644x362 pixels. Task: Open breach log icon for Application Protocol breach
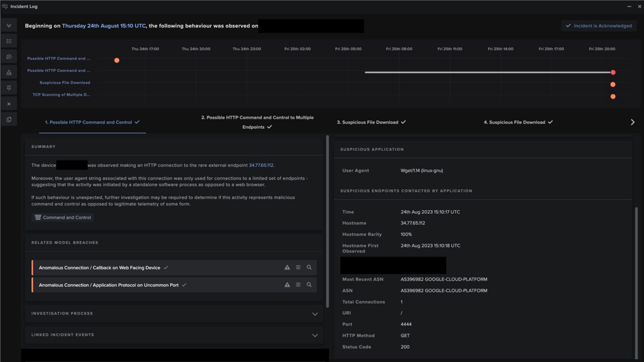click(x=298, y=285)
